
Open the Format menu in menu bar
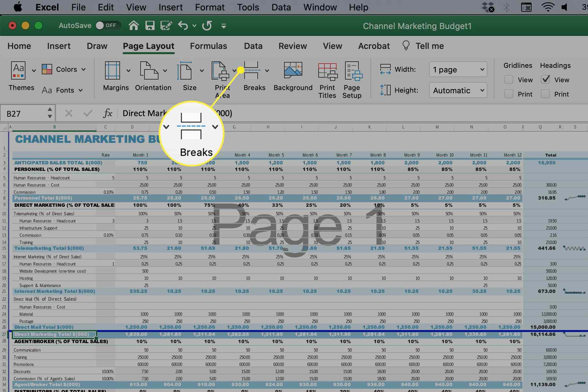pyautogui.click(x=210, y=7)
